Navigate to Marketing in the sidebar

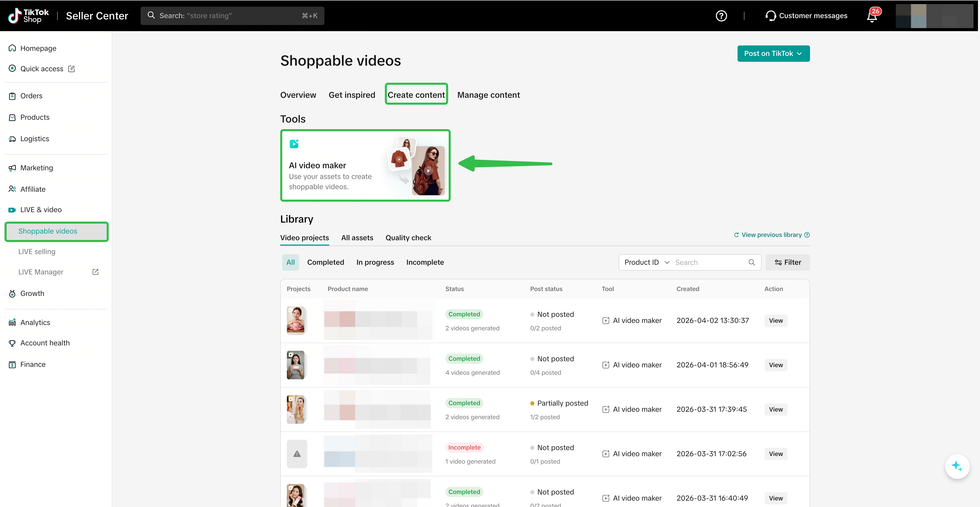(x=36, y=168)
